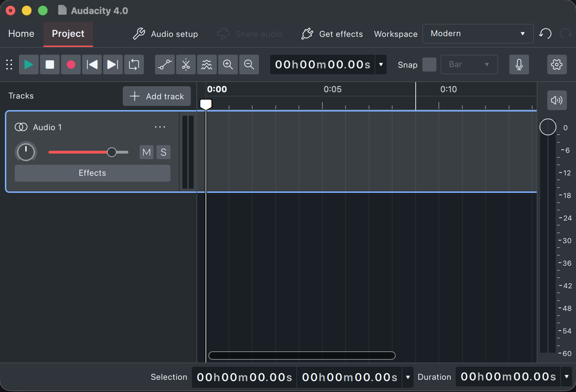
Task: Click the Audio 1 volume slider handle
Action: [x=112, y=152]
